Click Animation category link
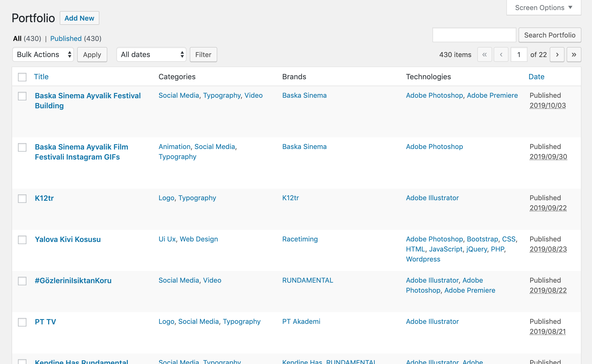Screen dimensions: 592x364 coord(174,147)
